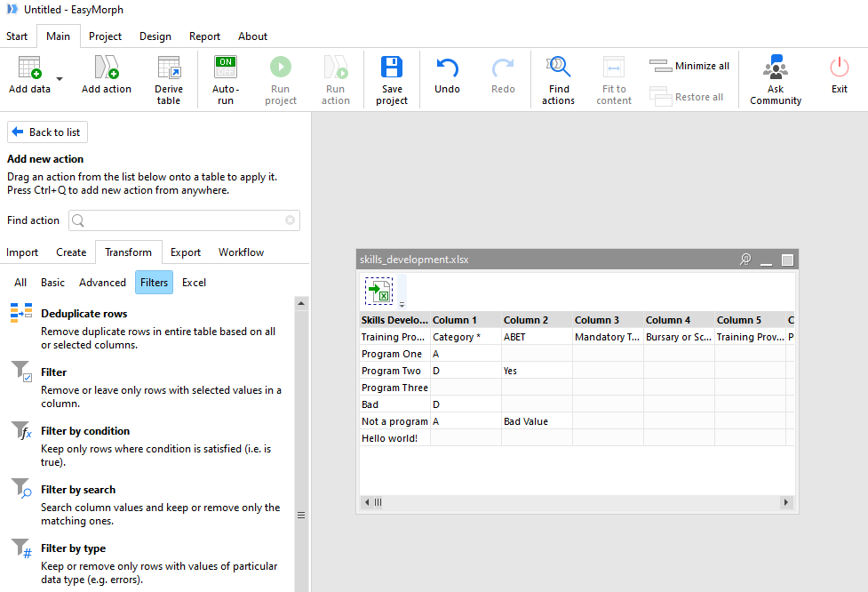Open Find actions magnifier icon
The width and height of the screenshot is (868, 592).
tap(558, 67)
